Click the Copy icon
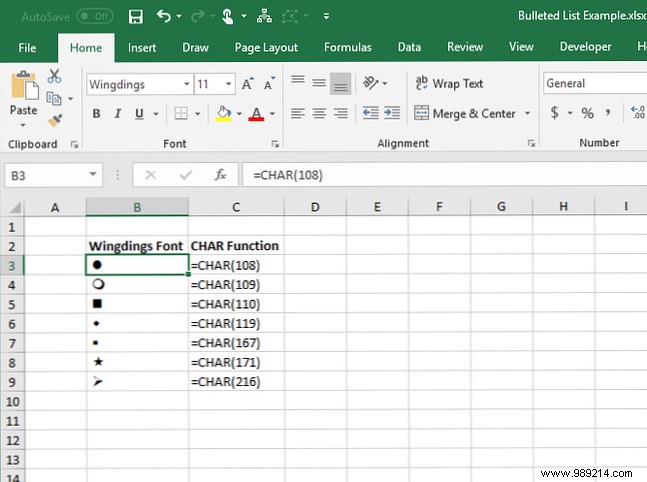This screenshot has width=647, height=482. [x=54, y=99]
